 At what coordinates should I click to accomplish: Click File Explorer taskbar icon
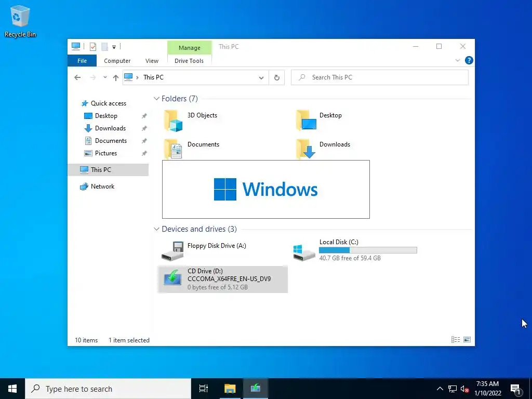coord(230,389)
